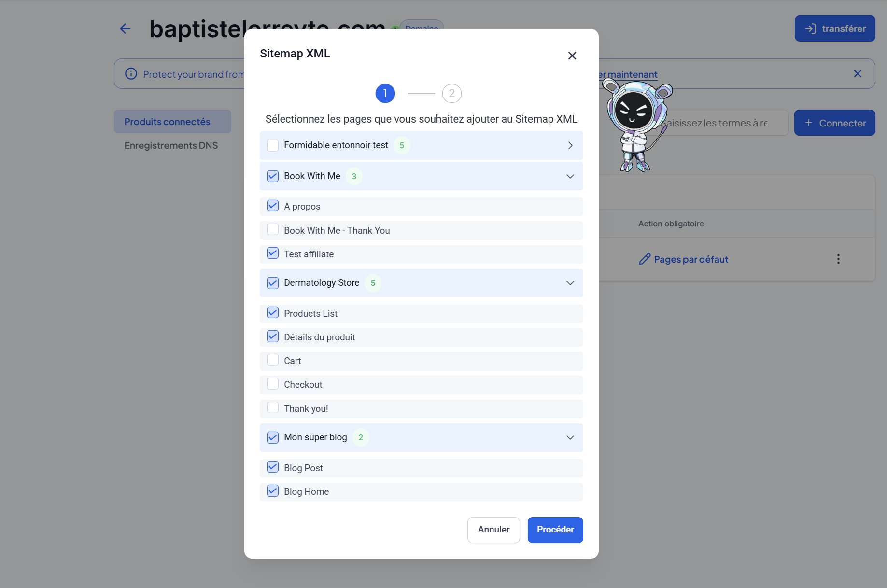Select the Produits connectés tab
887x588 pixels.
tap(167, 122)
